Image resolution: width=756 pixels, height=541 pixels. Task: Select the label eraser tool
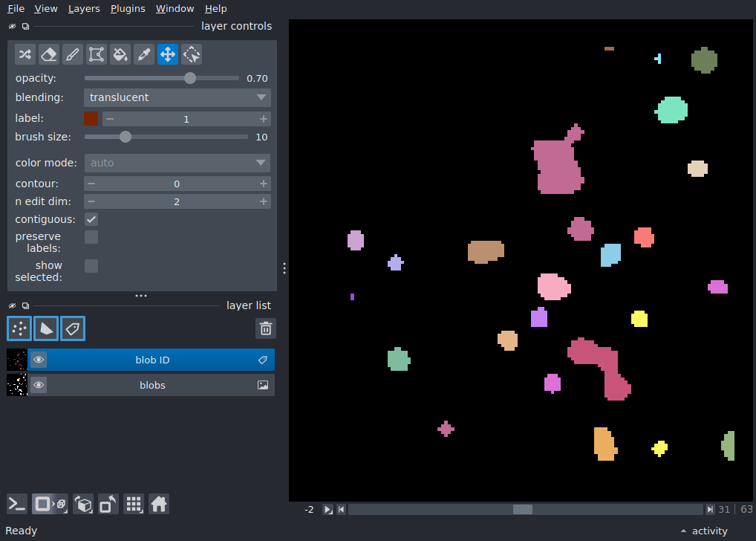[x=49, y=54]
